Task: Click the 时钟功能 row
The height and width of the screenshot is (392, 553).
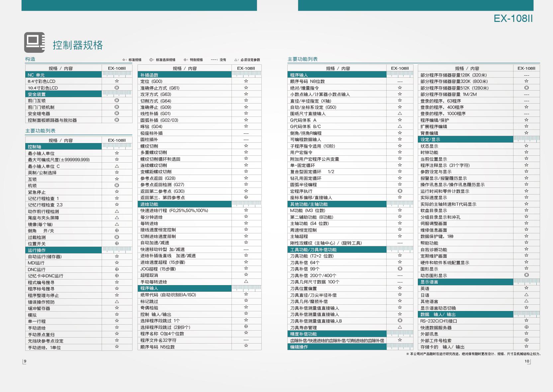Action: pos(479,152)
